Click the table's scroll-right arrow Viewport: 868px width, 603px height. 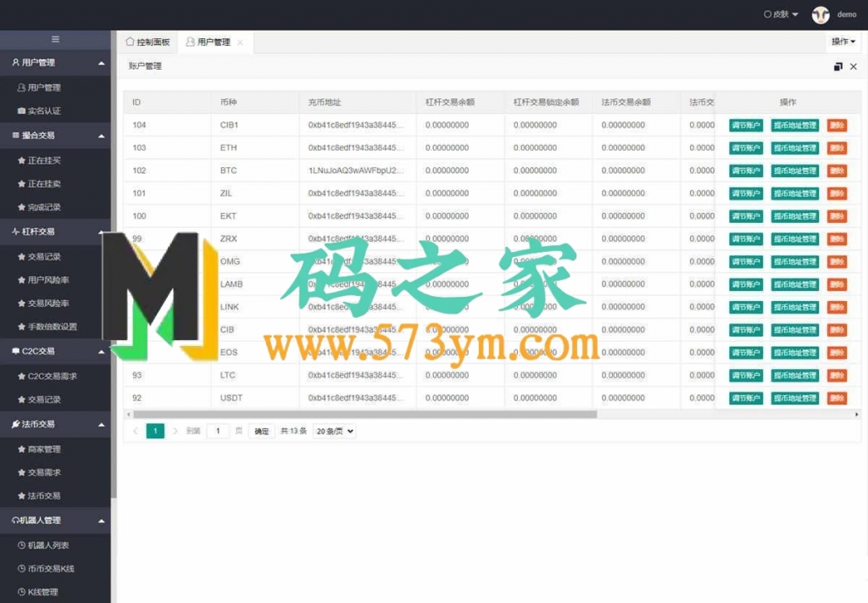point(857,414)
